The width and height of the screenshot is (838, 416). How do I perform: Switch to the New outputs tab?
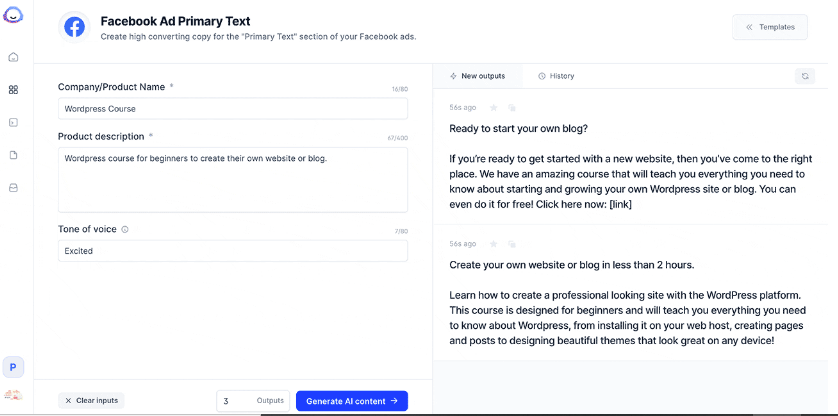tap(477, 76)
